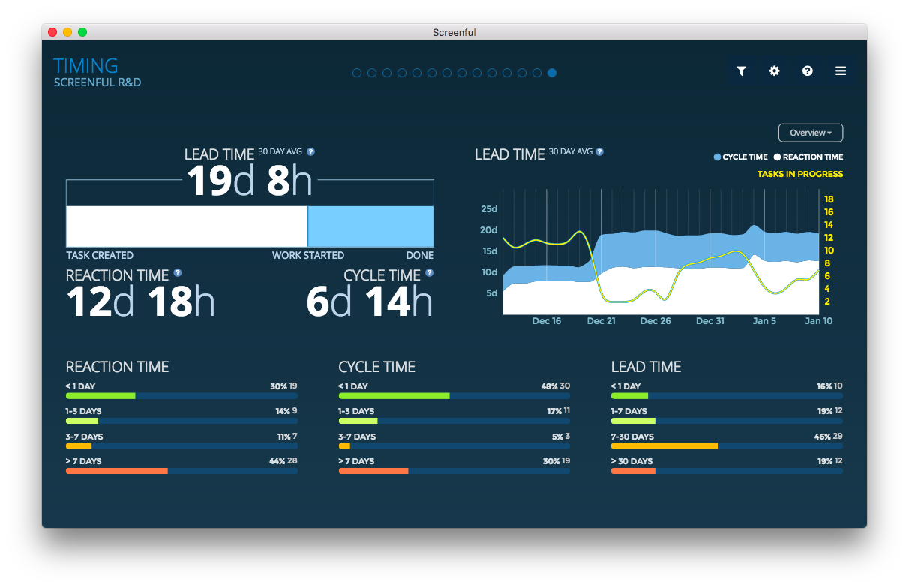Open the settings gear icon
The image size is (909, 588).
pos(774,70)
